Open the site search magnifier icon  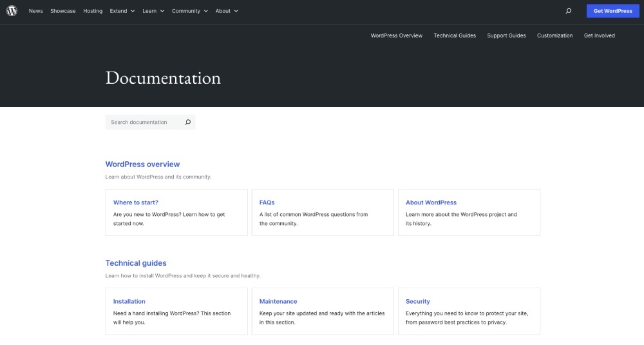point(569,11)
